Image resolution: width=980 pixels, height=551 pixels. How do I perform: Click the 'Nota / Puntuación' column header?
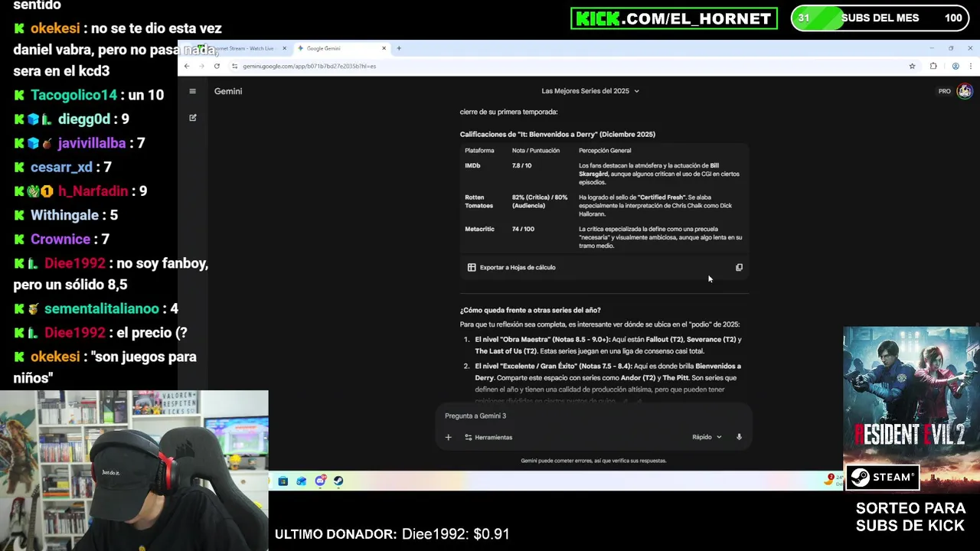536,151
